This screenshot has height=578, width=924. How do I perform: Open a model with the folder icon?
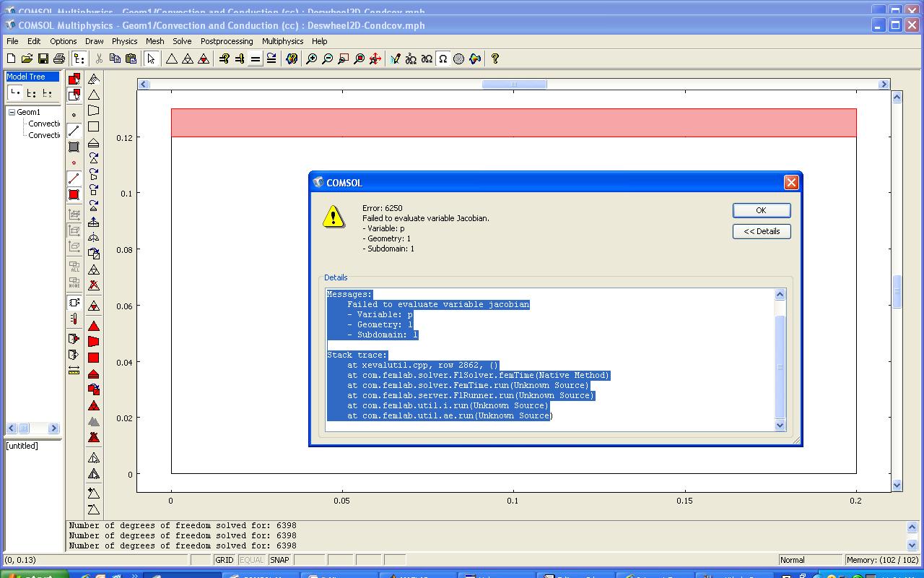coord(27,59)
